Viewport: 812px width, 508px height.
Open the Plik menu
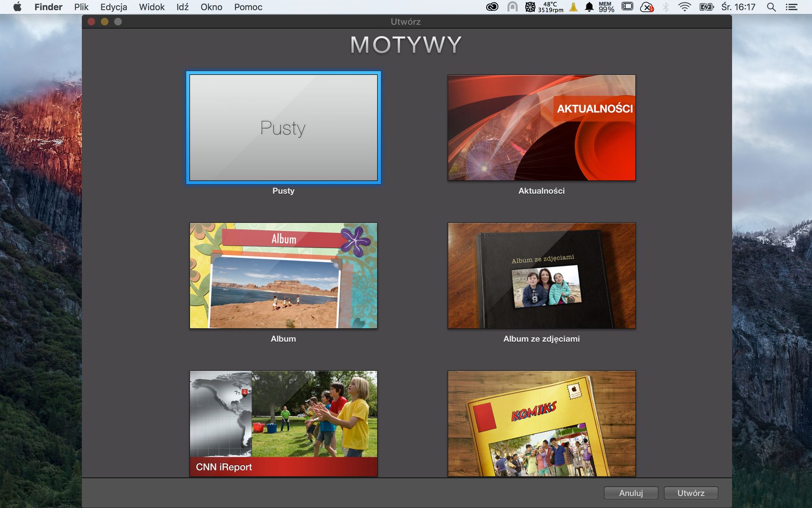click(81, 7)
